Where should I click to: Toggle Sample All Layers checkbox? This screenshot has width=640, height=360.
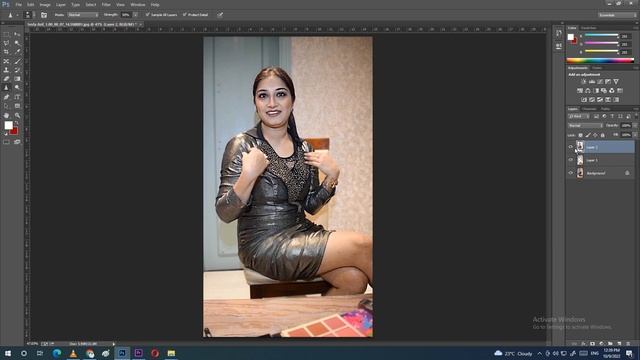pyautogui.click(x=148, y=15)
